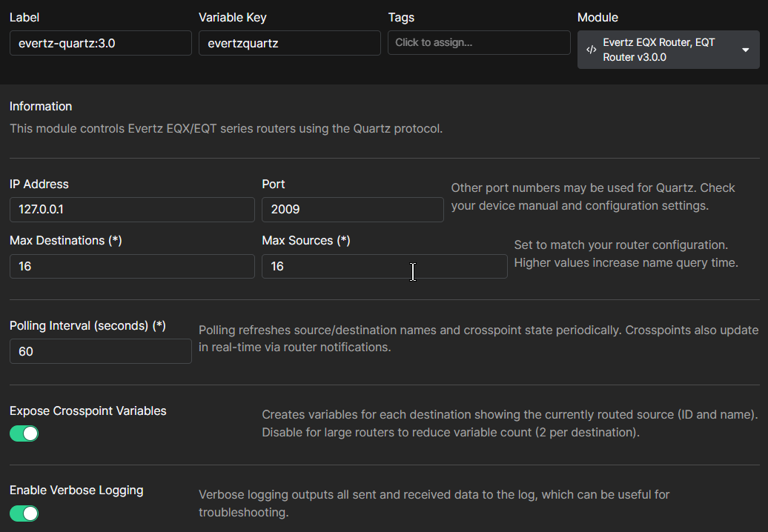Focus the IP Address field 127.0.0.1
This screenshot has height=532, width=768.
click(132, 210)
